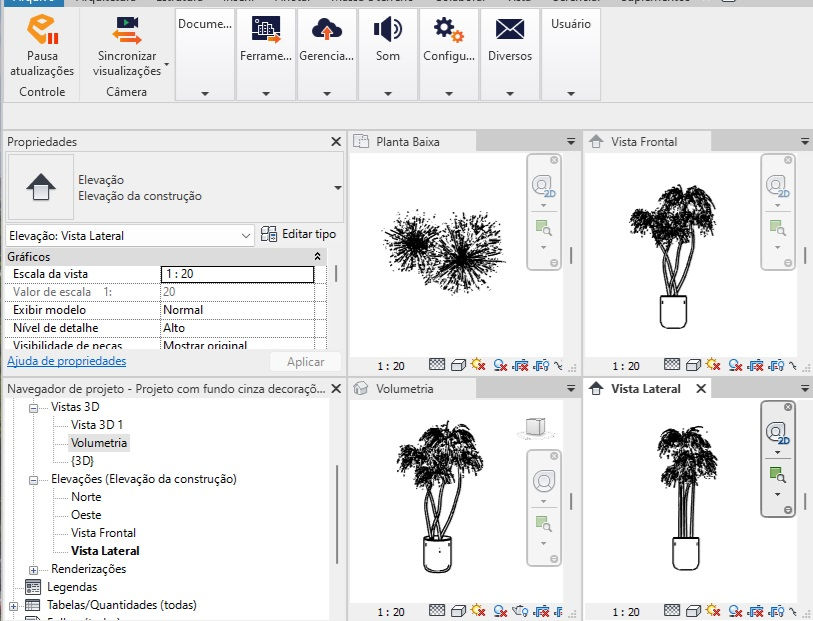
Task: Expand the Documento ribbon panel dropdown
Action: coord(205,94)
